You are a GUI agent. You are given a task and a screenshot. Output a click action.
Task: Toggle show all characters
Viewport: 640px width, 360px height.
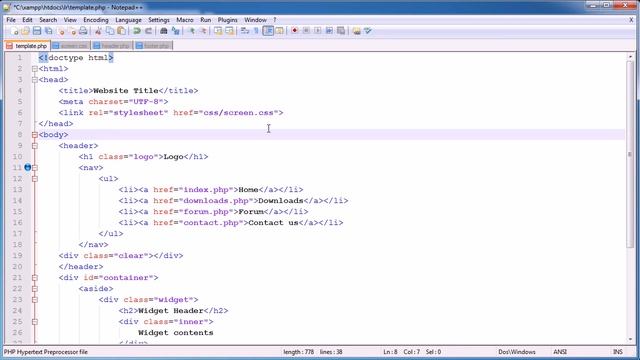[x=256, y=31]
